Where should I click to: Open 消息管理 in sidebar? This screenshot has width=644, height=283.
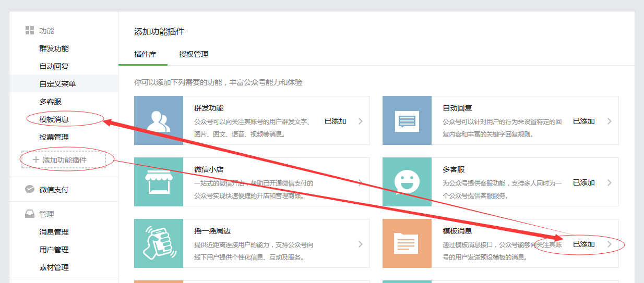54,232
